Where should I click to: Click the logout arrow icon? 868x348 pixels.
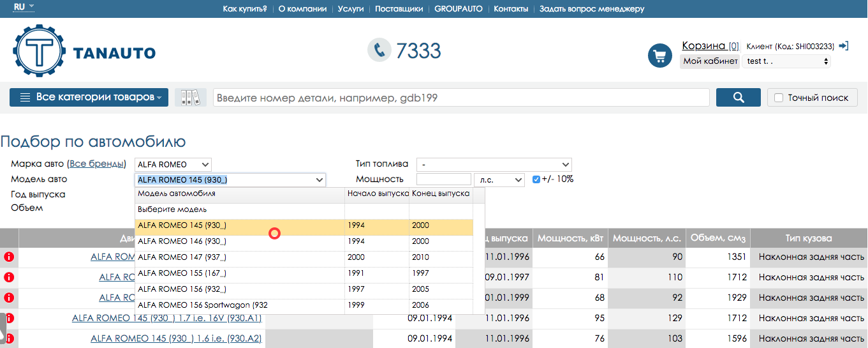coord(844,45)
